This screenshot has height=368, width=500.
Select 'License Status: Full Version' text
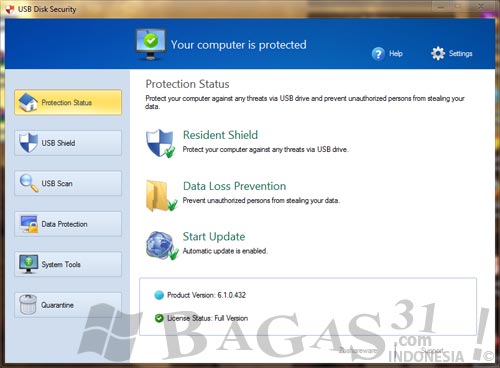coord(207,318)
